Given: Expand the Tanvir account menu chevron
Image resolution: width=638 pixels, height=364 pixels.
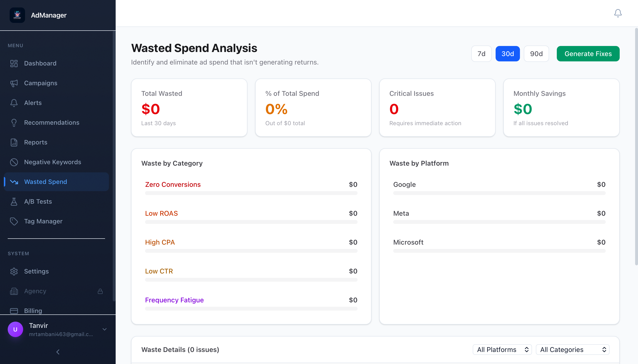Looking at the screenshot, I should (105, 329).
